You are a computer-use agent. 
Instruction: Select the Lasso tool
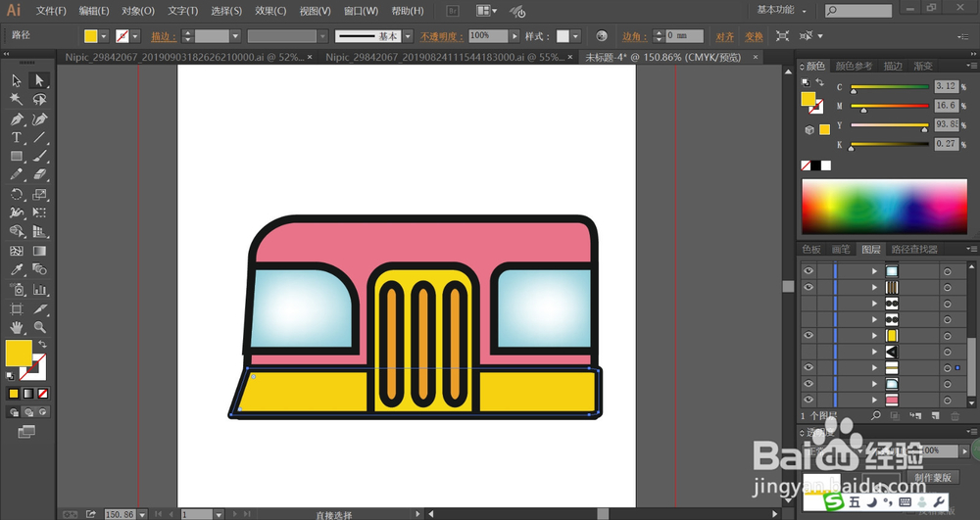(x=39, y=99)
